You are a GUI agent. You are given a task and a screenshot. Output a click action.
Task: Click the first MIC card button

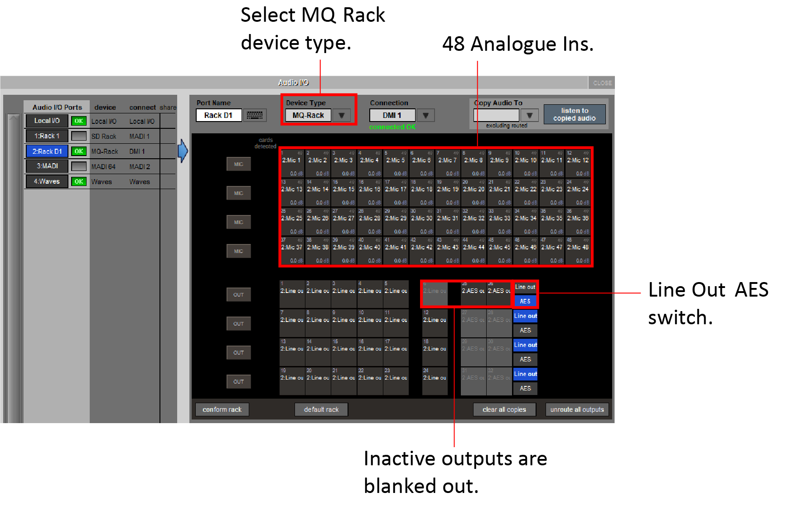(238, 164)
